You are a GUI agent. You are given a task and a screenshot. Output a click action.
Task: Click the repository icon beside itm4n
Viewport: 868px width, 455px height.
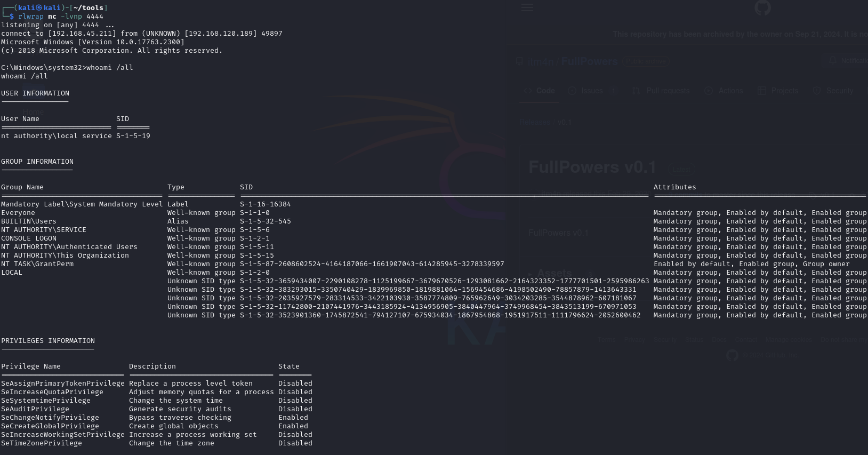coord(519,61)
